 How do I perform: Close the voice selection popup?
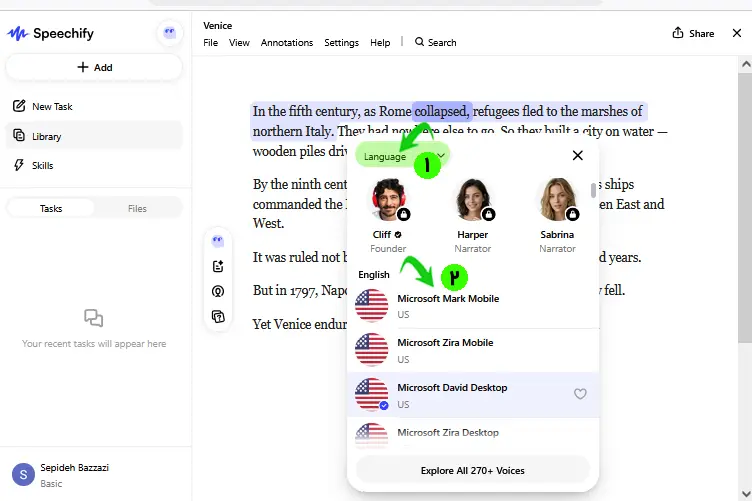(577, 155)
